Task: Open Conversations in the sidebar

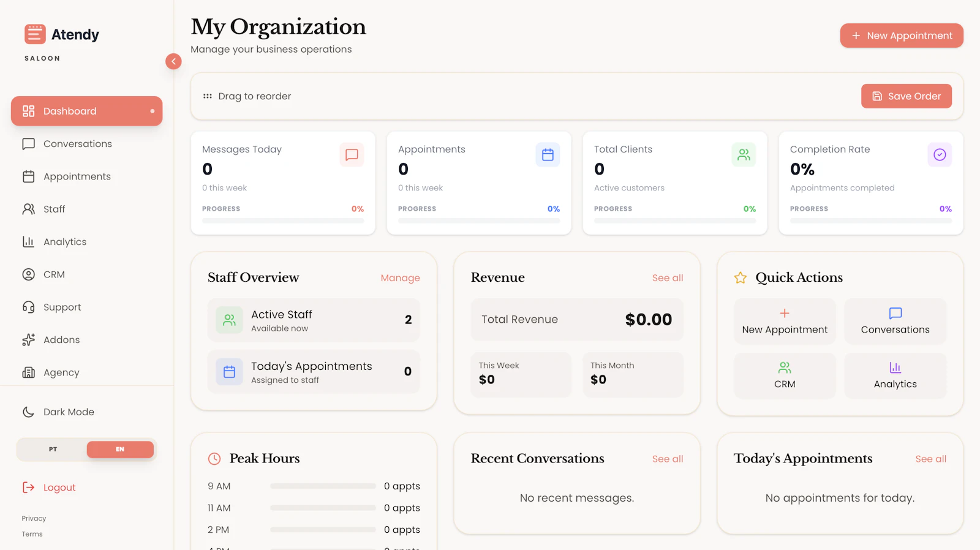Action: pos(86,144)
